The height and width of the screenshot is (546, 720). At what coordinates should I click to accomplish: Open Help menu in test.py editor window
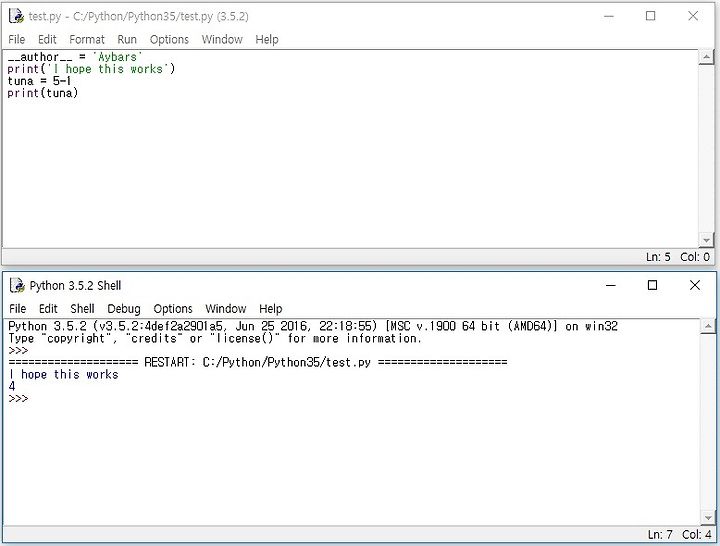tap(267, 39)
